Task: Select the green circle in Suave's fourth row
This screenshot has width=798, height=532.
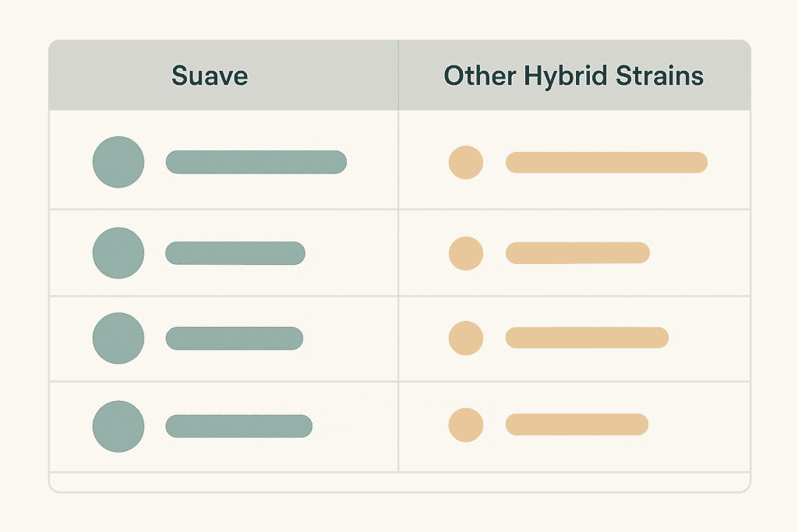Action: [x=118, y=425]
